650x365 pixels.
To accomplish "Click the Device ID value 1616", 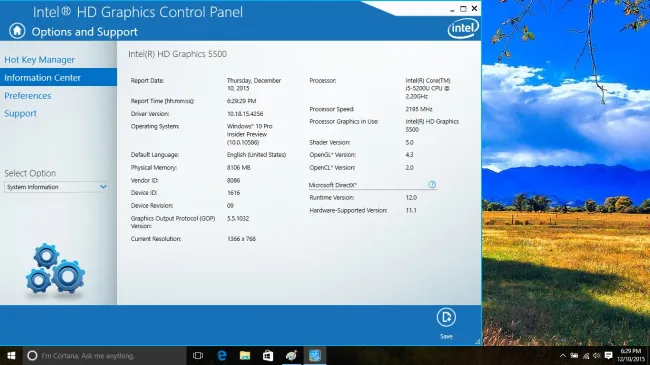I will click(x=233, y=193).
